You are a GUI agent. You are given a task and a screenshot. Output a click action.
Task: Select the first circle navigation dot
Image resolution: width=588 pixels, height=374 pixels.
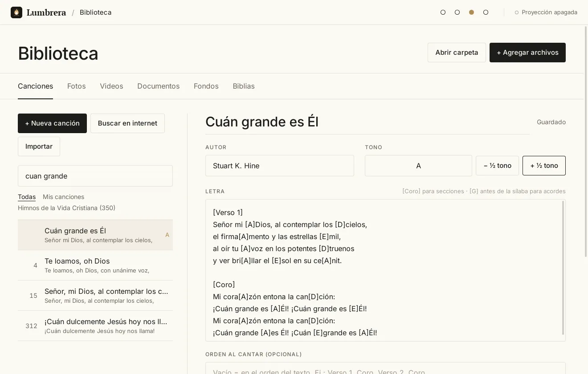(443, 12)
